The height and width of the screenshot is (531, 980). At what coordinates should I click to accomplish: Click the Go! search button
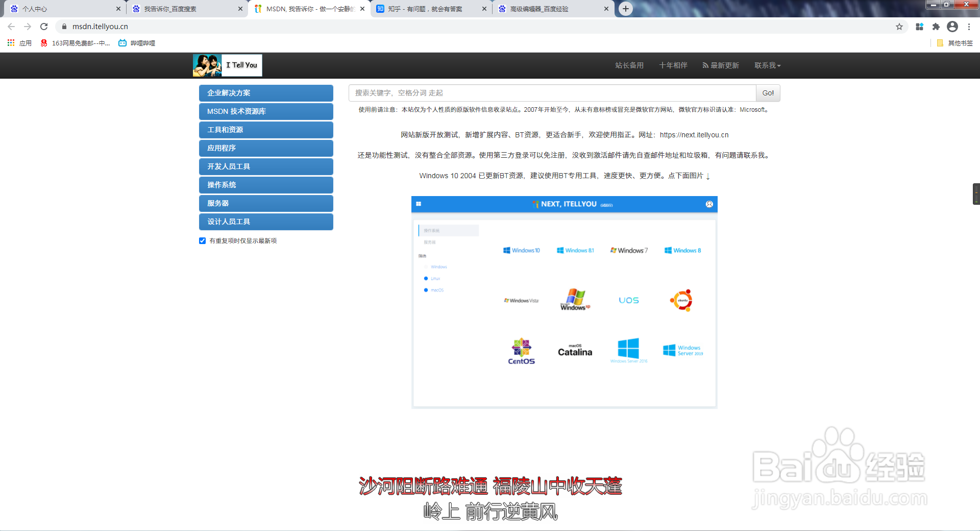tap(768, 93)
